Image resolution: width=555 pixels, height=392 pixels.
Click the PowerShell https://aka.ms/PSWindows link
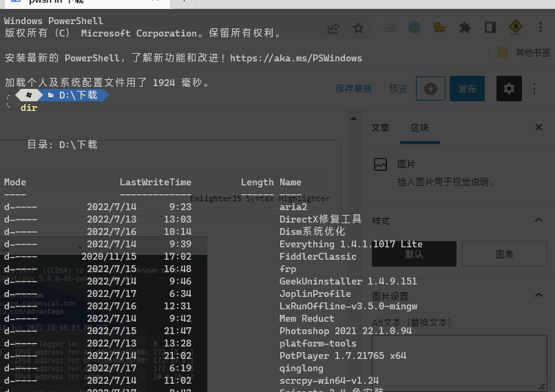[x=296, y=58]
